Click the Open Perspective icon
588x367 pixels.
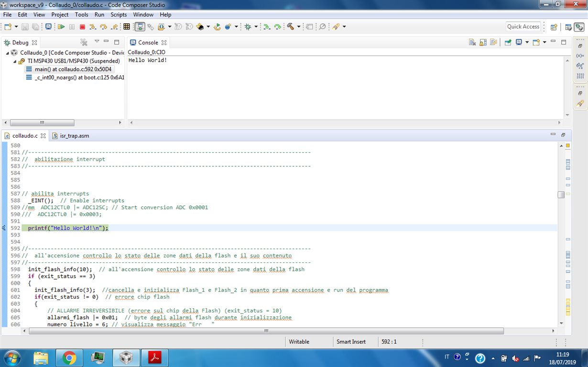(x=554, y=27)
